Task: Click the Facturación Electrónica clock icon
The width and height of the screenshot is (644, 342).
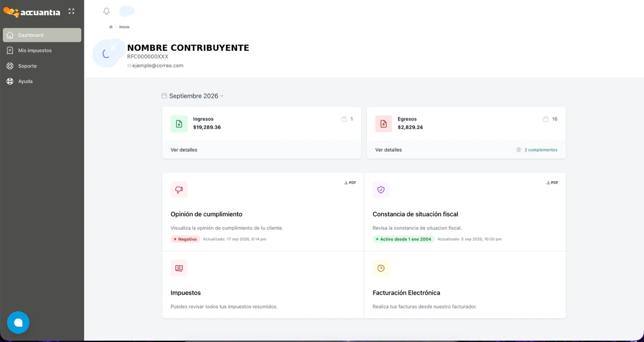Action: click(x=381, y=268)
